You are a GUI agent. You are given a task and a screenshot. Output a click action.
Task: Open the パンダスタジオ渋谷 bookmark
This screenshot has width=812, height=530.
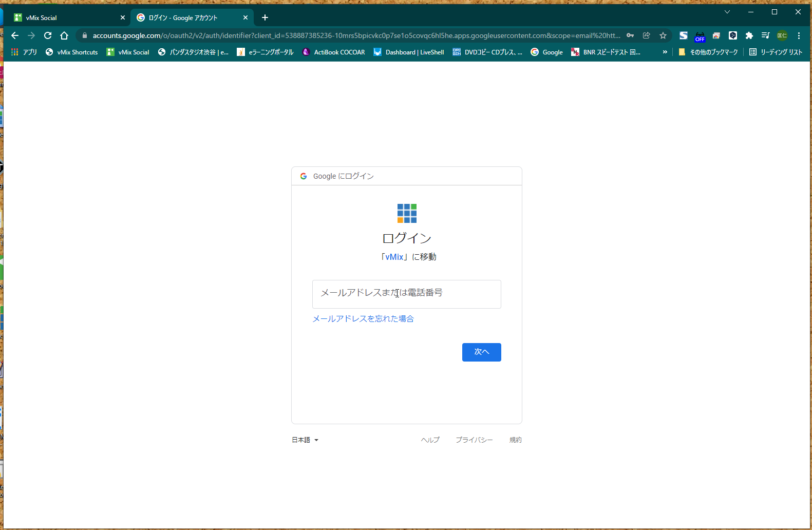[x=193, y=52]
